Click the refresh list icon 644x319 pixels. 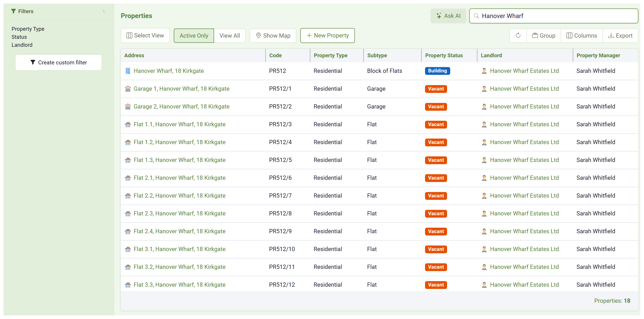coord(518,35)
